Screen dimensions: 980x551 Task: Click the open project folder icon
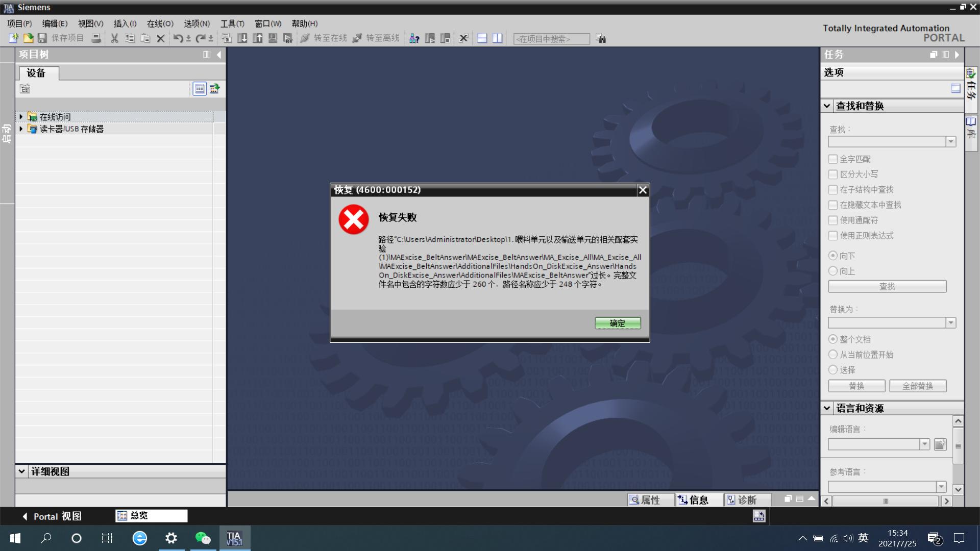coord(28,38)
